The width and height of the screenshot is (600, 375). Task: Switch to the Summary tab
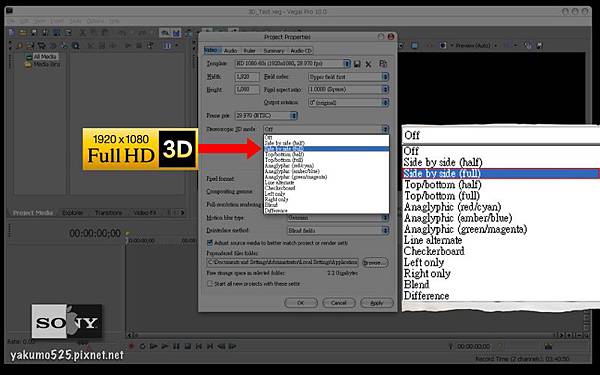(274, 51)
